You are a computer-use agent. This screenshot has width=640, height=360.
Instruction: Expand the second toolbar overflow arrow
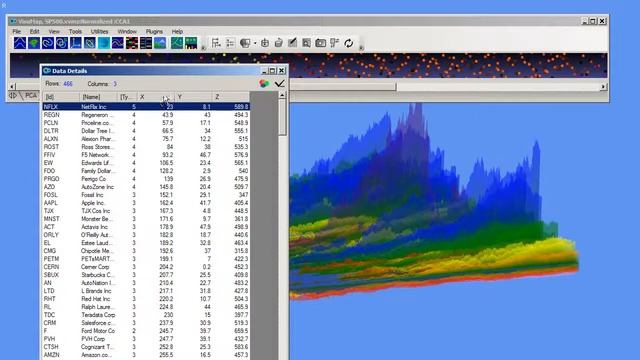coord(361,48)
